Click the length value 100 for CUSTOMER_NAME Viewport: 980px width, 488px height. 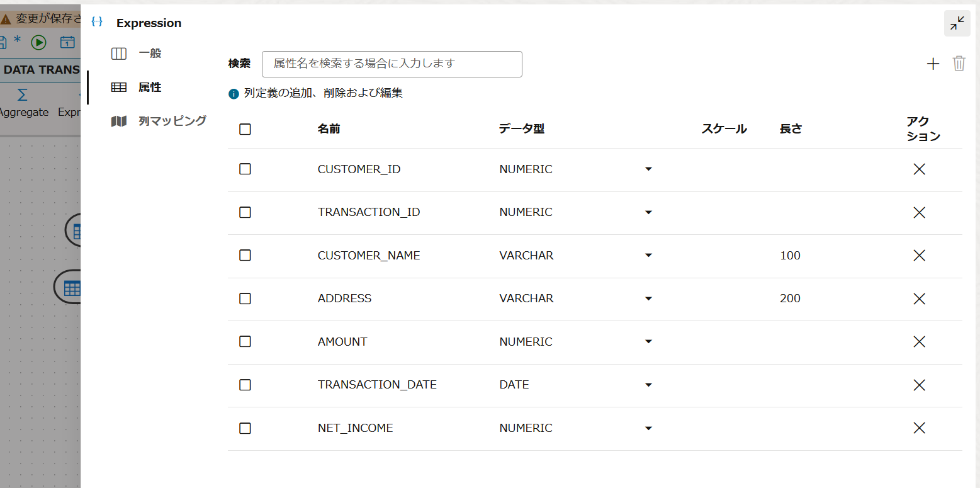click(x=790, y=256)
